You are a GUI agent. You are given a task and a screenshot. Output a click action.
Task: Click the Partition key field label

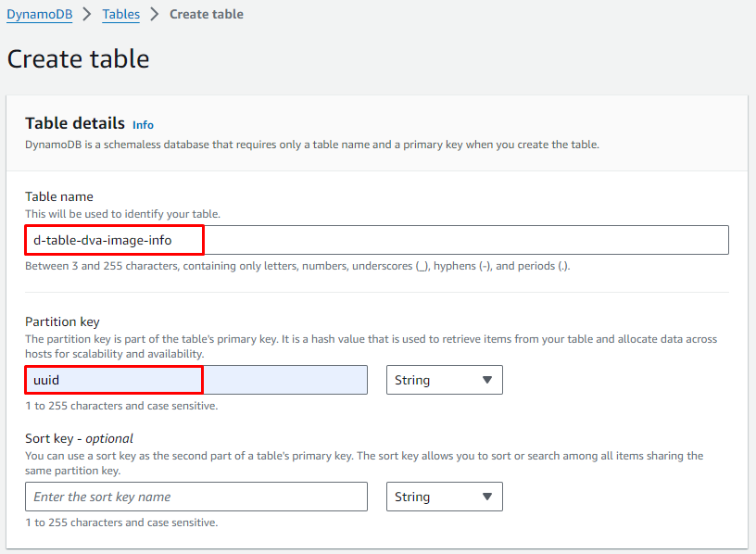[62, 321]
